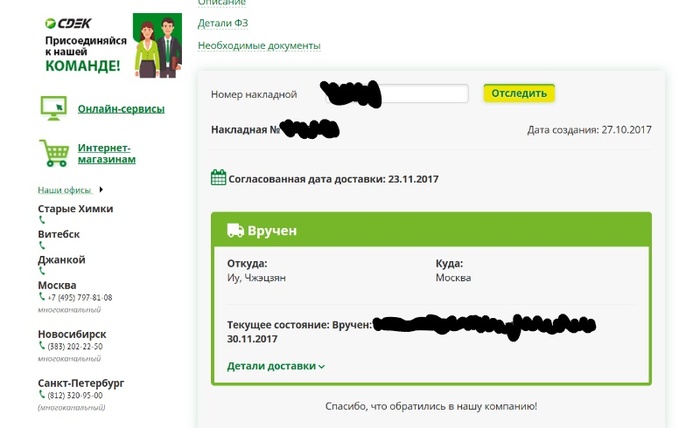Click the phone icon under Санкт-Петербург
The height and width of the screenshot is (428, 700).
point(42,395)
